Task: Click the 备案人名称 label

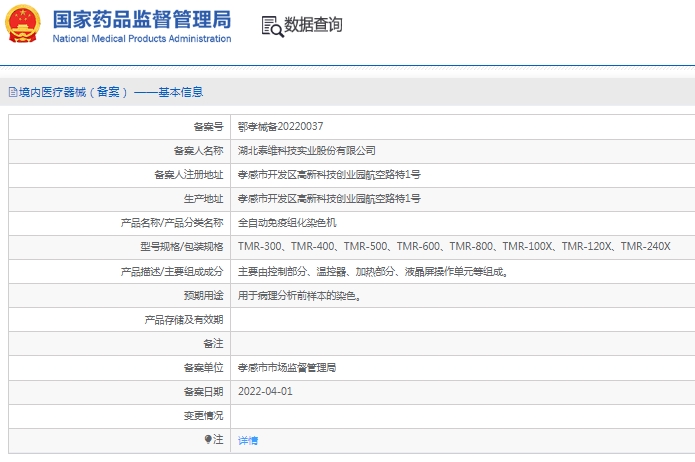Action: click(x=199, y=151)
